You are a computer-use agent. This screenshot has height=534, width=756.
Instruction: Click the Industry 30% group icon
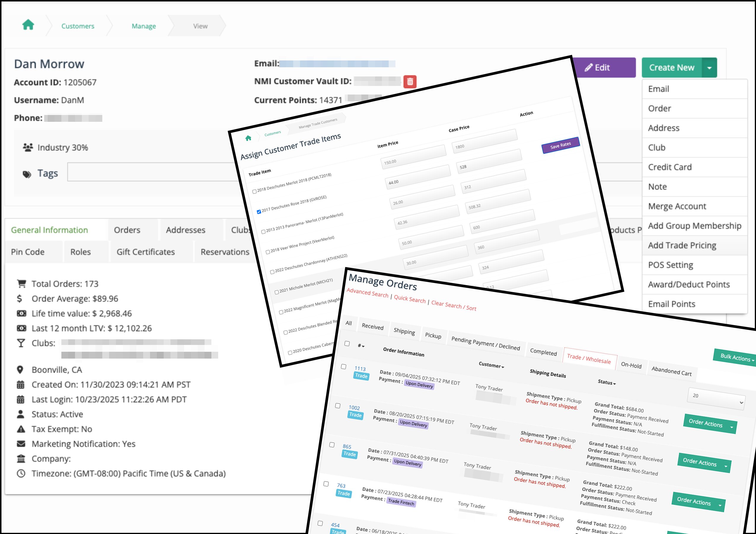tap(28, 147)
